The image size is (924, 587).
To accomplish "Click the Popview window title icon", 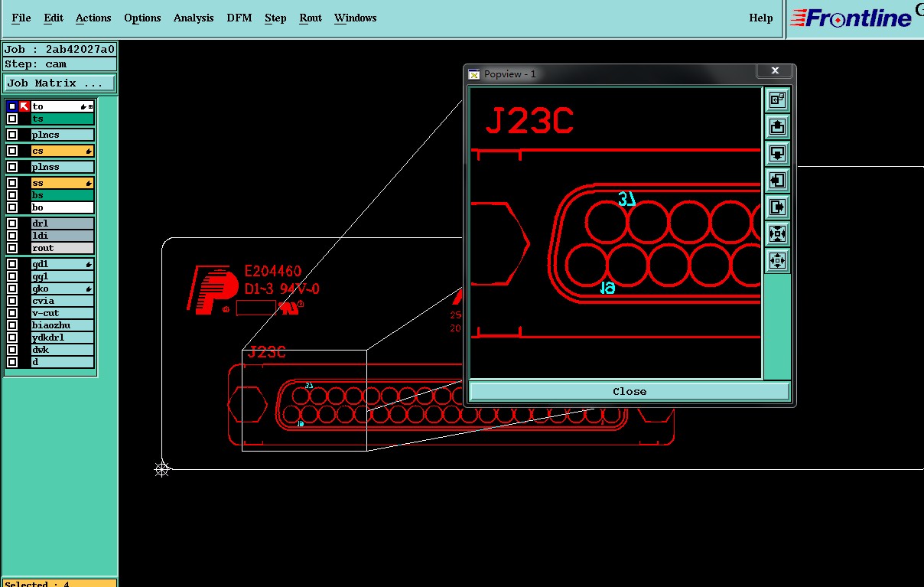I will [474, 74].
